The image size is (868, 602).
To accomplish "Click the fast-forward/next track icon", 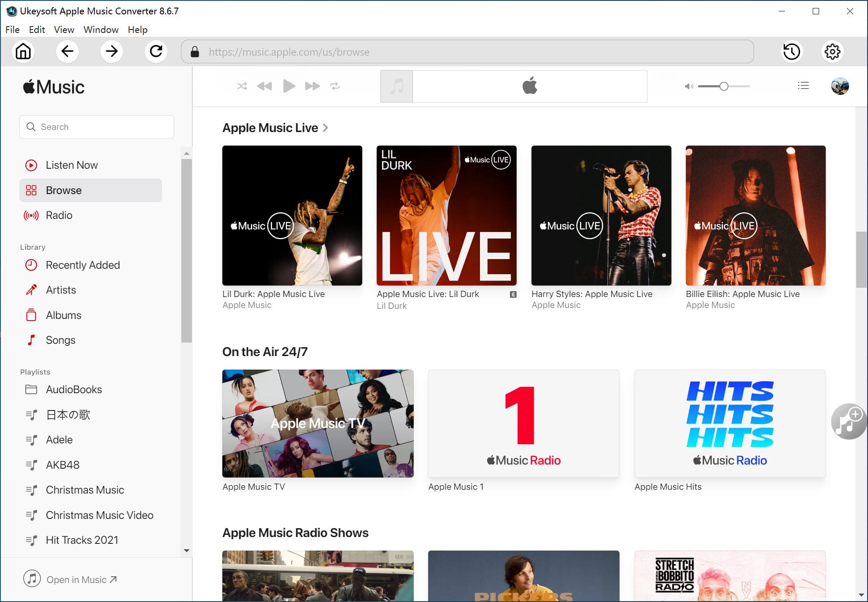I will 311,86.
